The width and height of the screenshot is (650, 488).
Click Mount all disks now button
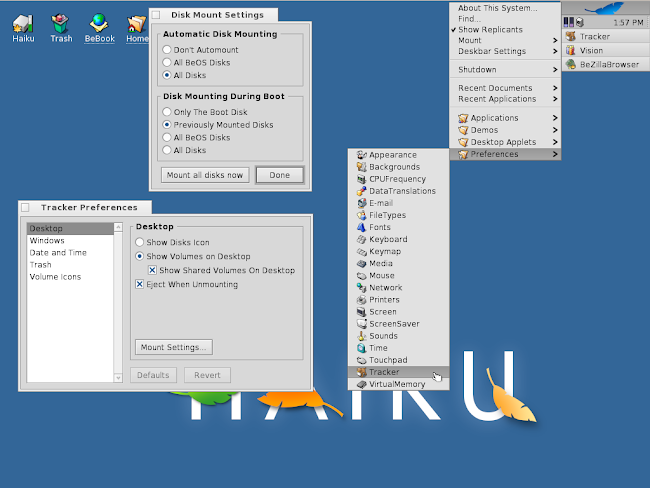[205, 175]
